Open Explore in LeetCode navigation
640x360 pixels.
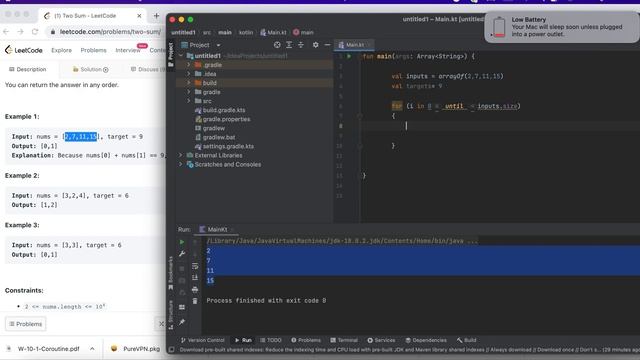click(61, 50)
